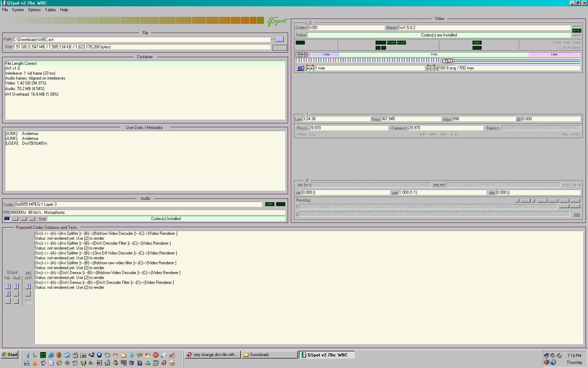Open the Tables menu
The width and height of the screenshot is (588, 368).
(50, 10)
